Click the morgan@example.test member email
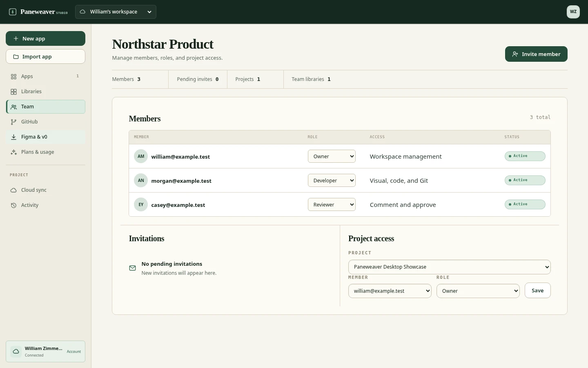 click(x=181, y=181)
